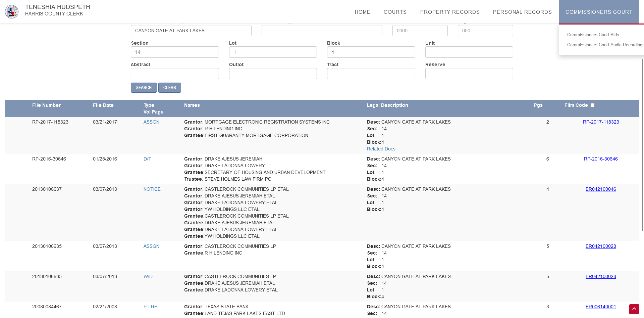Viewport: 644px width, 318px height.
Task: Focus the Outlot input field
Action: click(x=273, y=74)
